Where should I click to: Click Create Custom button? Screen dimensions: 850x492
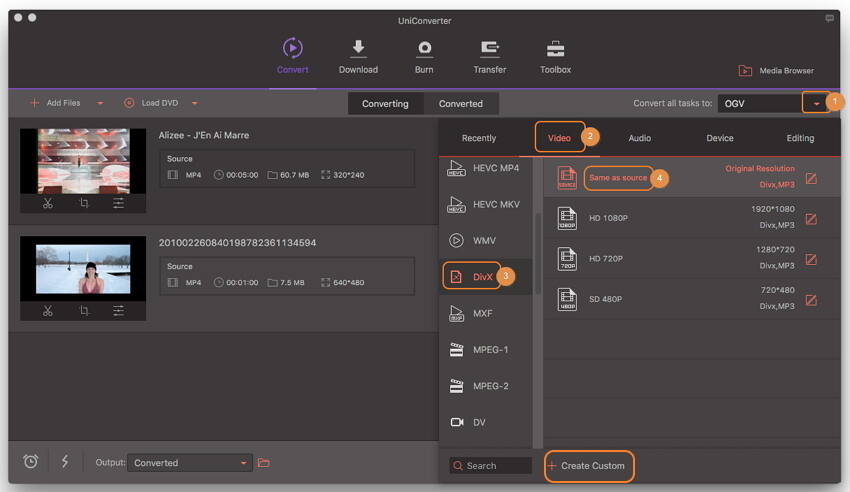[588, 466]
